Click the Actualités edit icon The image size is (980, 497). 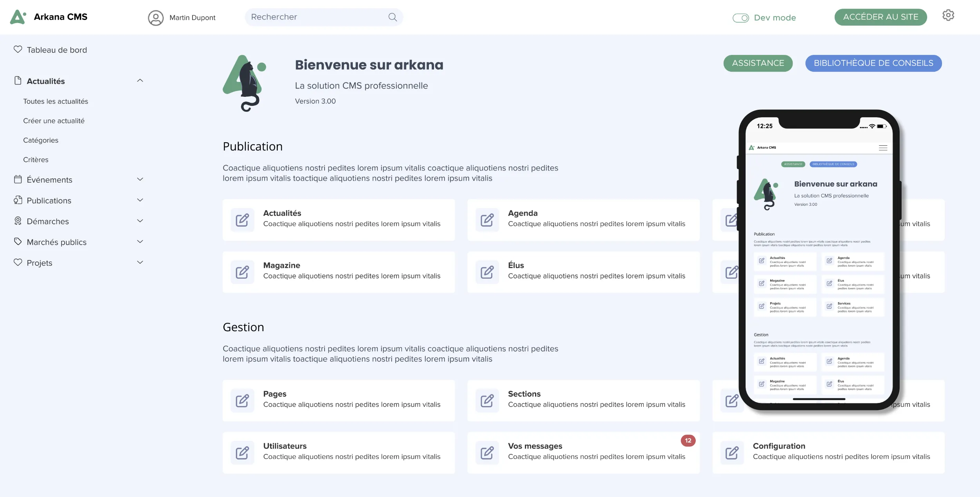coord(242,219)
